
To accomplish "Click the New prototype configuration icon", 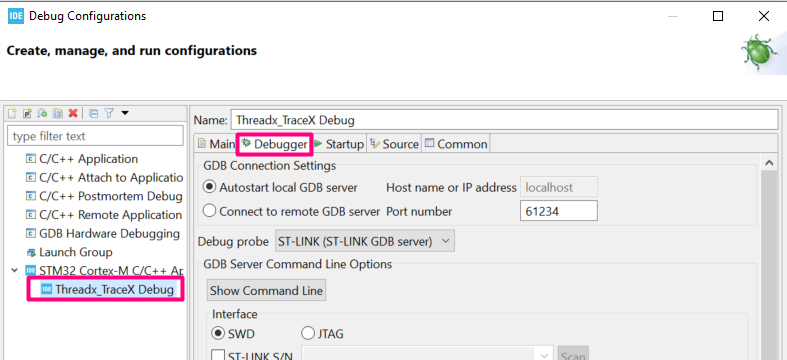I will click(x=27, y=113).
